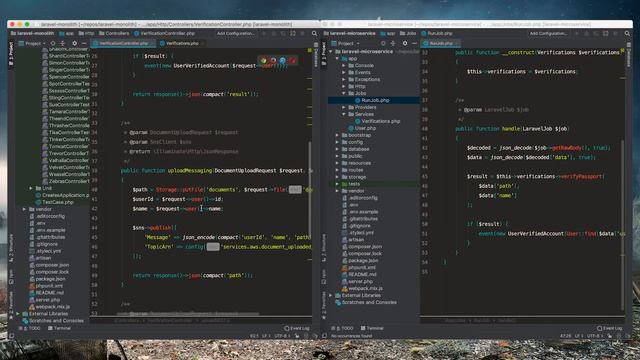Open in Safari browser icon in editor
This screenshot has height=360, width=640.
pos(282,60)
